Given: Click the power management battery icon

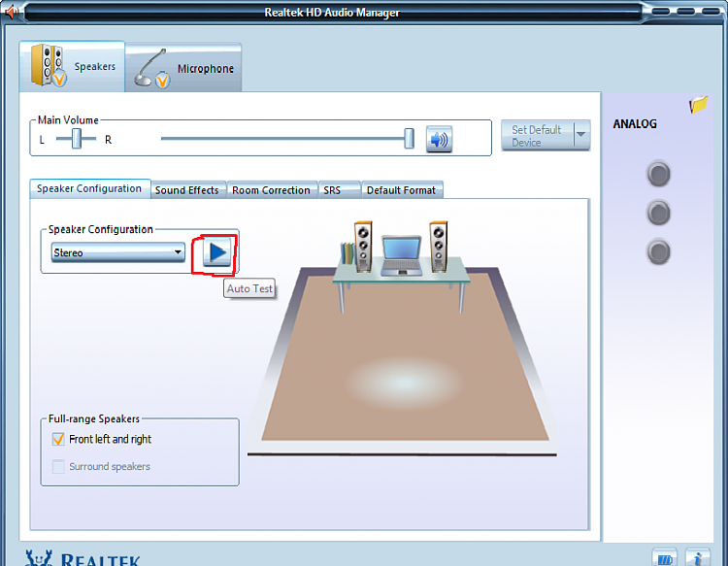Looking at the screenshot, I should pyautogui.click(x=665, y=558).
